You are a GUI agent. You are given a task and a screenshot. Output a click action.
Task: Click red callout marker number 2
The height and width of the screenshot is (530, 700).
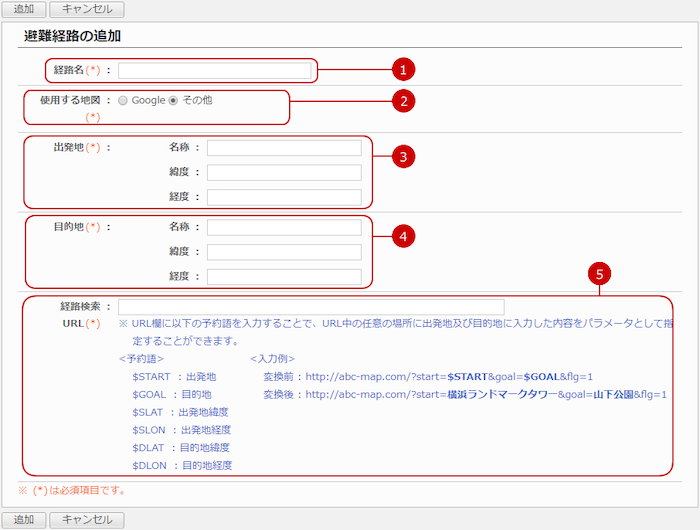402,100
